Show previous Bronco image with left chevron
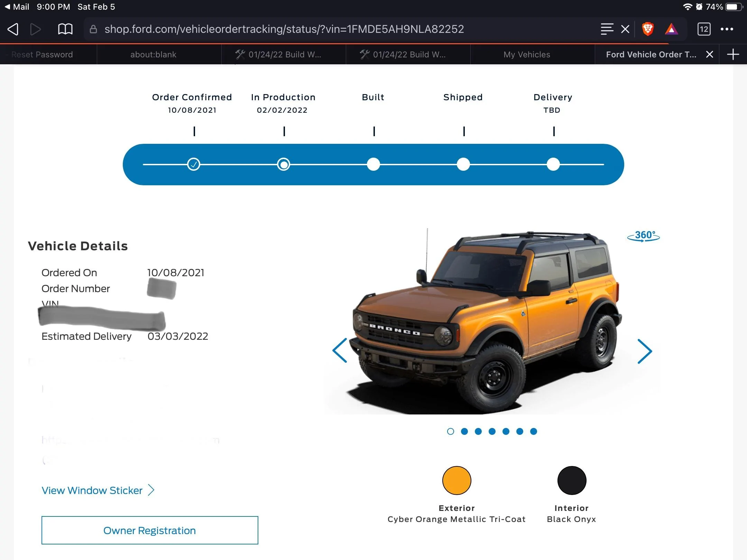This screenshot has width=747, height=560. coord(340,350)
